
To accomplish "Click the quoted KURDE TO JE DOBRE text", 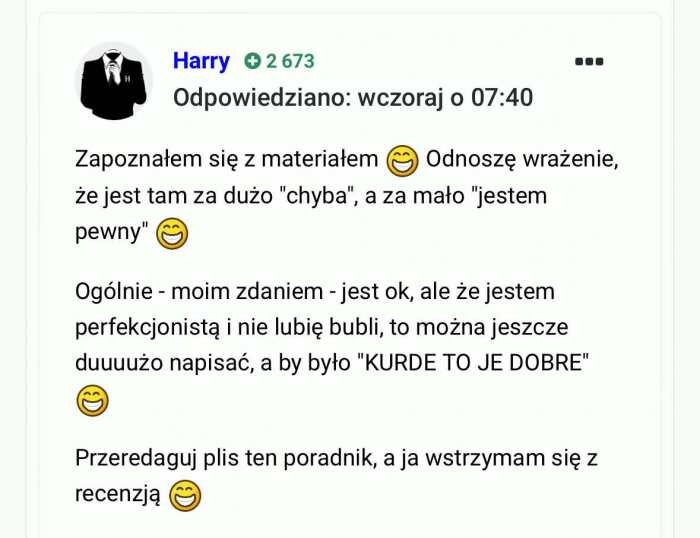I will pos(474,363).
